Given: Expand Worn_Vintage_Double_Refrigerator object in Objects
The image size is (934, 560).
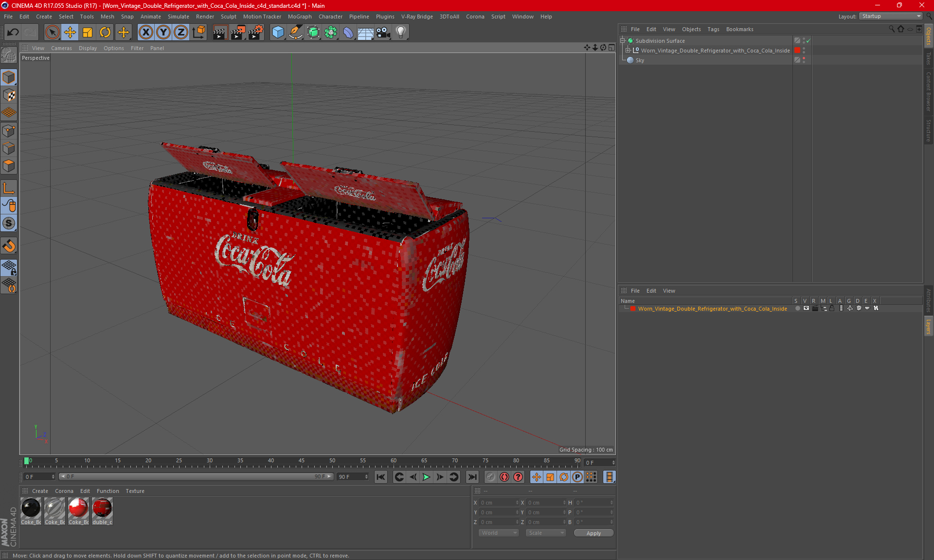Looking at the screenshot, I should 628,50.
